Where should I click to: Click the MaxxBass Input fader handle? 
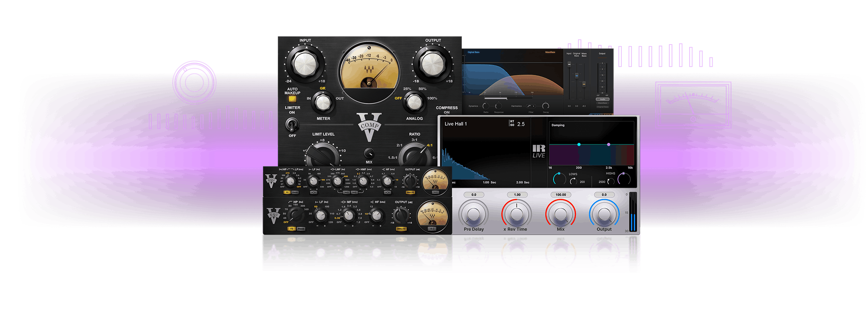tap(569, 64)
